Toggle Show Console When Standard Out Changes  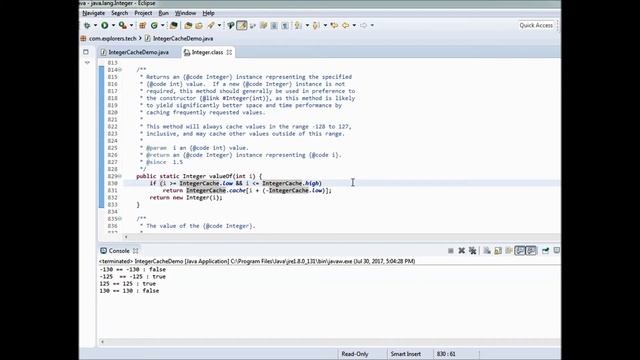coord(520,251)
